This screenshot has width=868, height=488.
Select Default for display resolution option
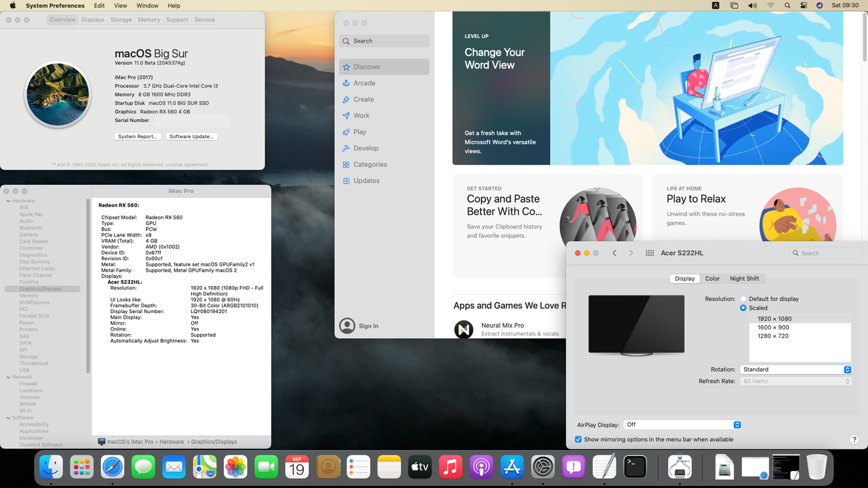pos(743,299)
